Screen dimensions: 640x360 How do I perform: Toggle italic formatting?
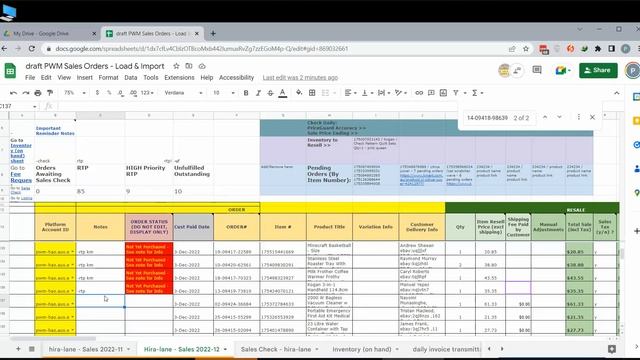pyautogui.click(x=258, y=93)
